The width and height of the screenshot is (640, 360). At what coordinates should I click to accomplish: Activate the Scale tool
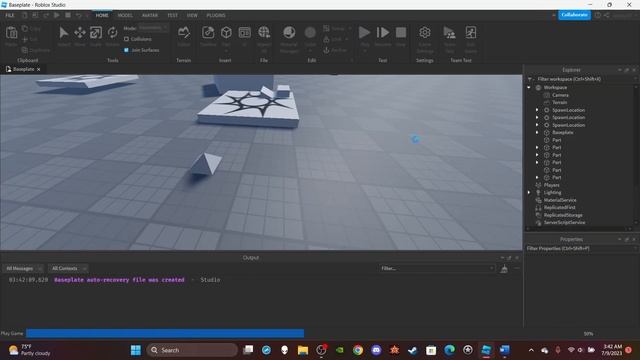tap(96, 33)
